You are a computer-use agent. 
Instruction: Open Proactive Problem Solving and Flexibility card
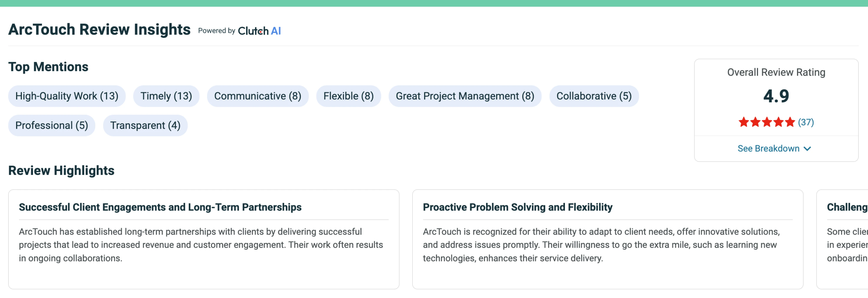[607, 239]
